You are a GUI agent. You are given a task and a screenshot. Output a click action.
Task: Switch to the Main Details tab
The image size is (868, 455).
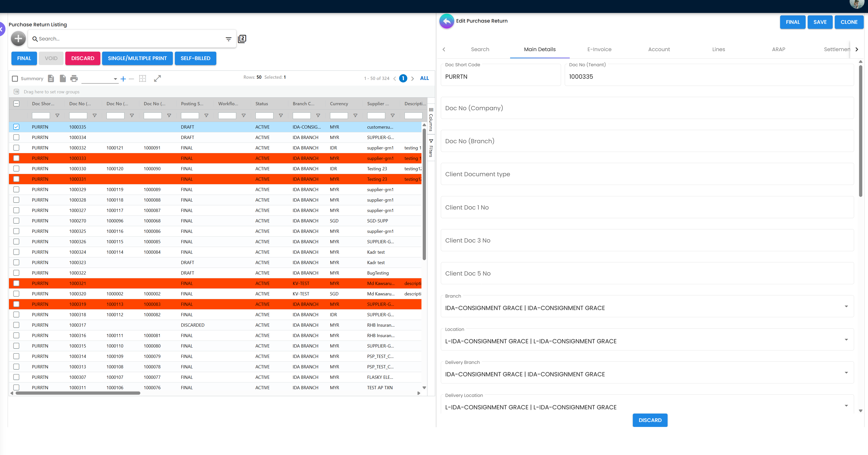(x=539, y=49)
